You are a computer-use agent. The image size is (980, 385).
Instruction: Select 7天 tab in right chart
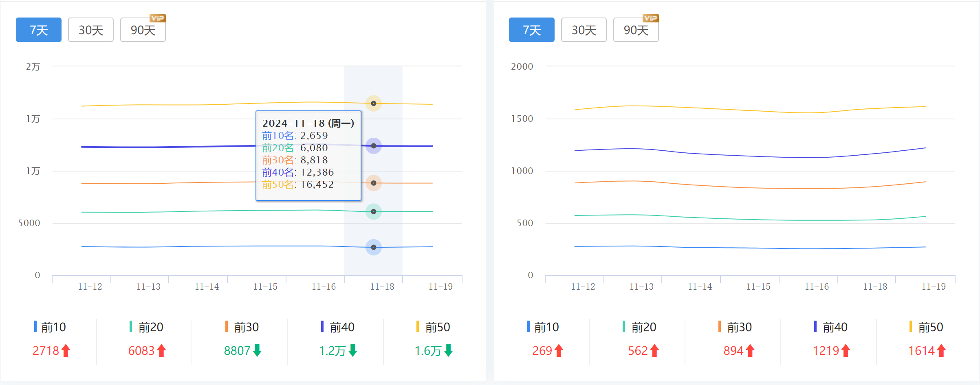point(532,30)
